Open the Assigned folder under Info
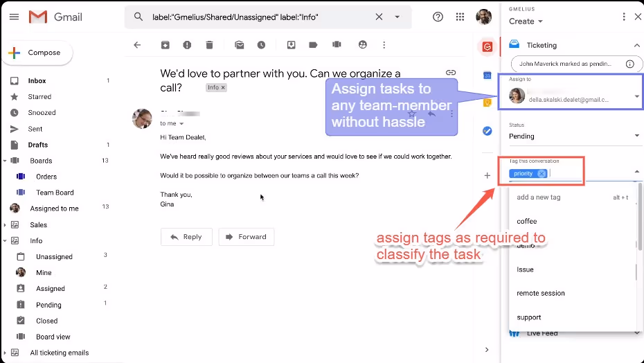Viewport: 644px width, 363px height. coord(50,289)
